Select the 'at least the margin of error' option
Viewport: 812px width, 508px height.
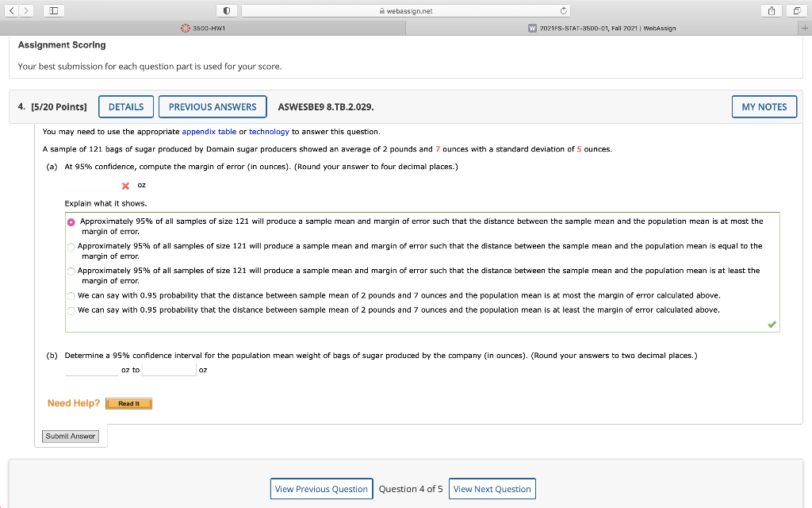click(x=71, y=270)
